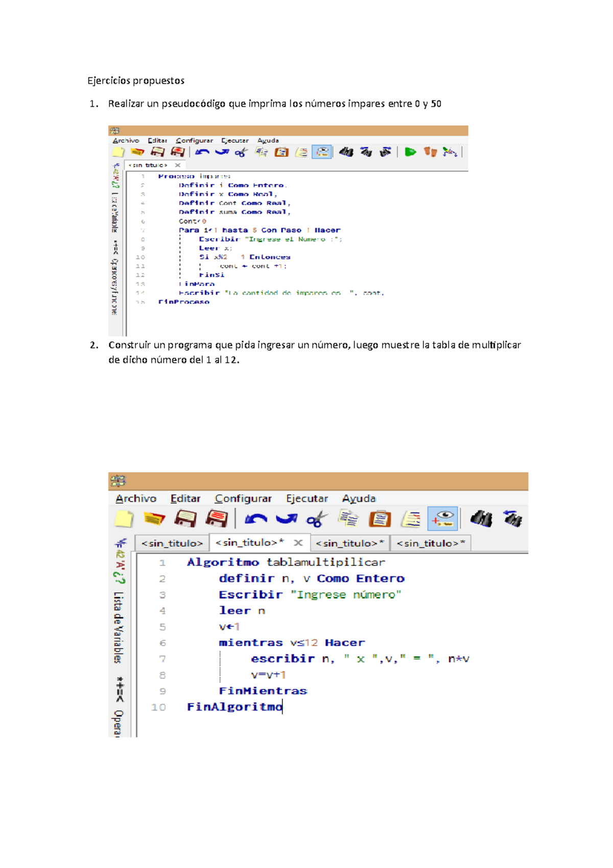613x868 pixels.
Task: Click the new file icon in upper toolbar
Action: [118, 152]
